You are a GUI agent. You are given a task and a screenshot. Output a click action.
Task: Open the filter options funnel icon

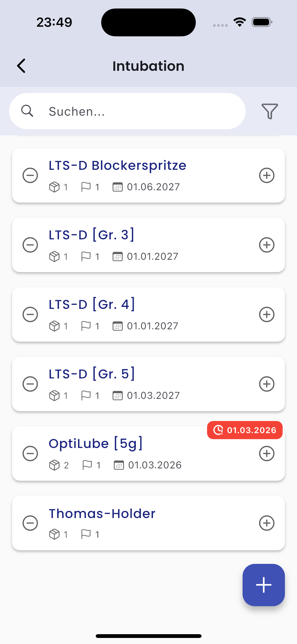point(270,111)
